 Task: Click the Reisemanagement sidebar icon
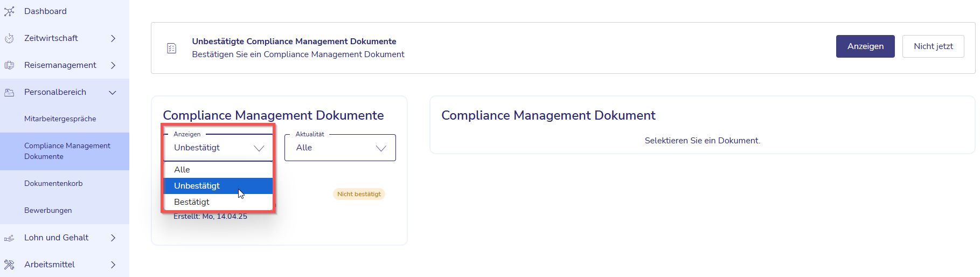(x=9, y=65)
